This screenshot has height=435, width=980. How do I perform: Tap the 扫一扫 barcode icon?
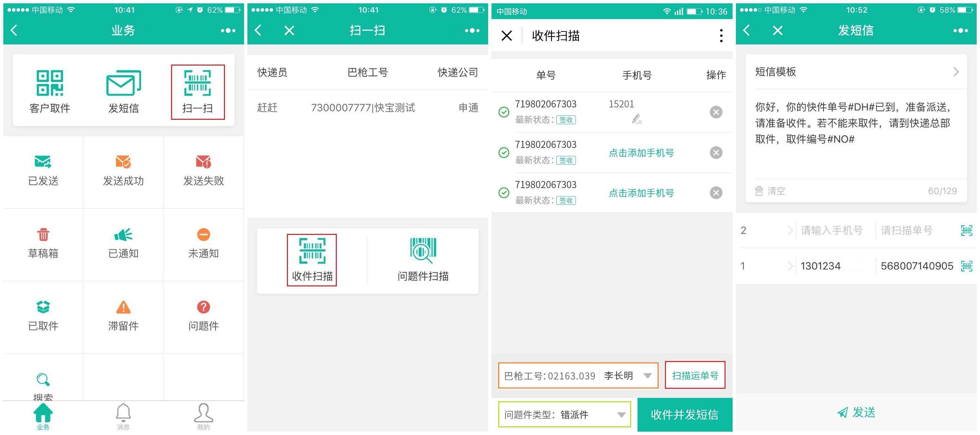(198, 83)
